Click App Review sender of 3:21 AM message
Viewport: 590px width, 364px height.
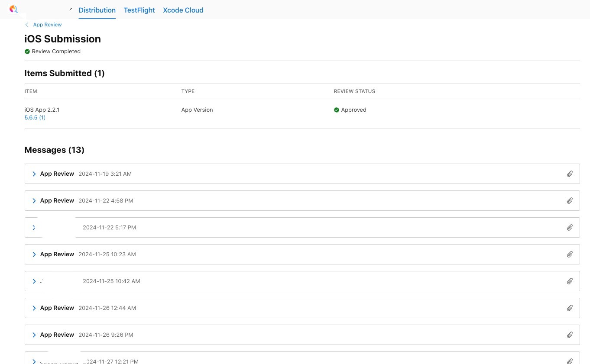(x=57, y=174)
